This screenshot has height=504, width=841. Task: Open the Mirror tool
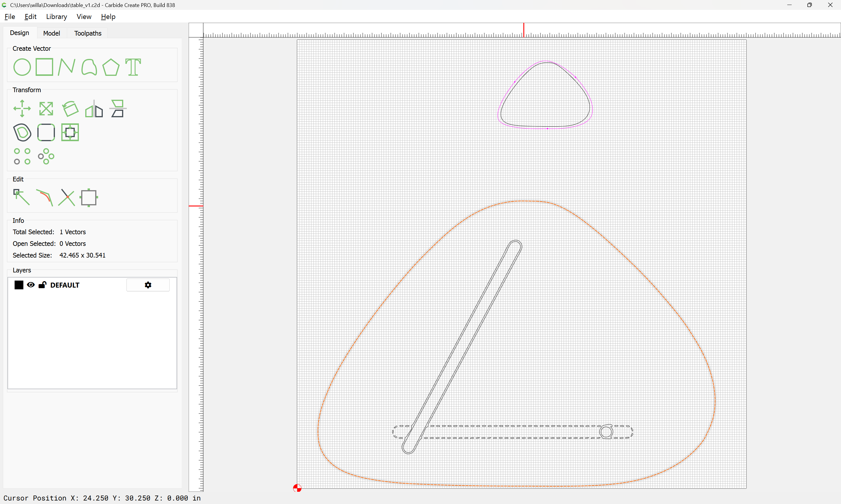tap(94, 109)
